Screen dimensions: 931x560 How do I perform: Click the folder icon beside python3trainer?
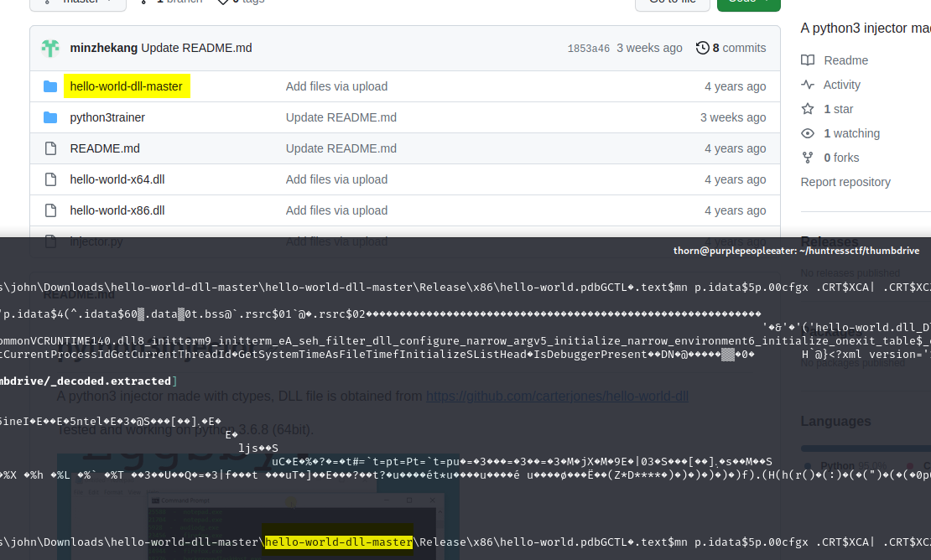pos(50,117)
